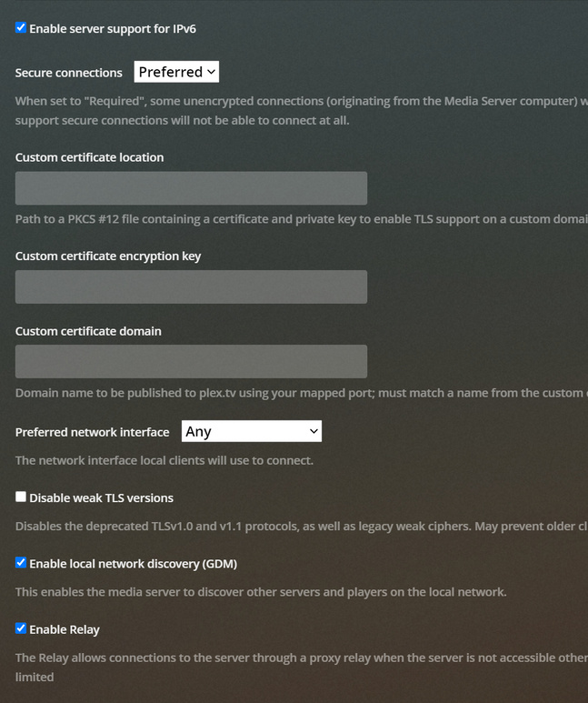Click the "Enable local network discovery (GDM)" label text

(133, 564)
